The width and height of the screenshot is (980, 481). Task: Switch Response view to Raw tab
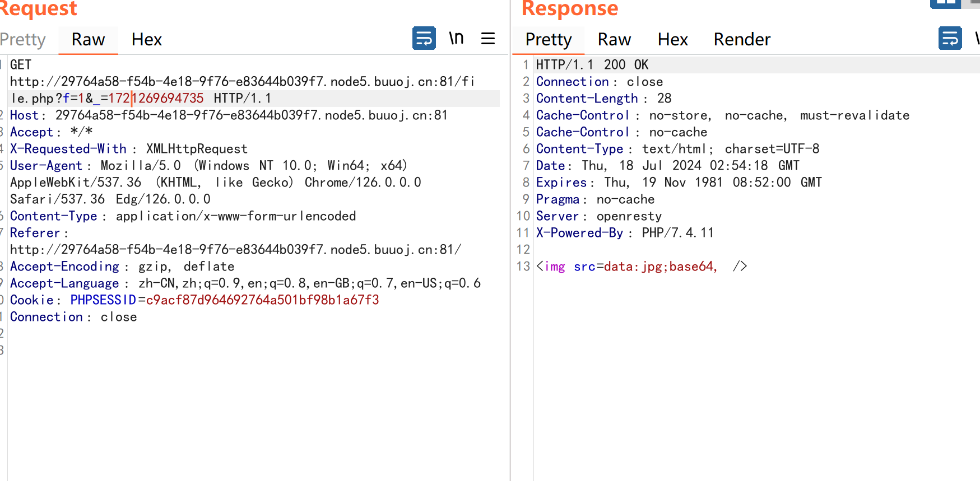614,39
